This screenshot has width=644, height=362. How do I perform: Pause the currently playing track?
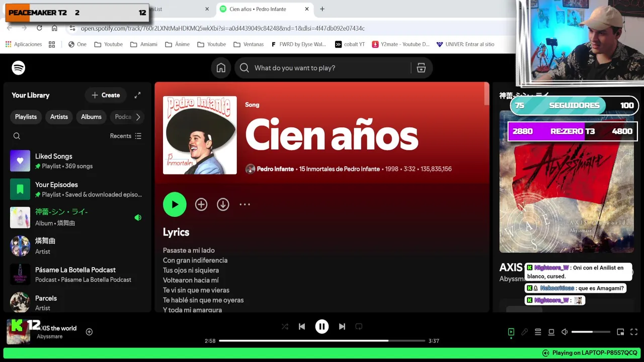(322, 326)
